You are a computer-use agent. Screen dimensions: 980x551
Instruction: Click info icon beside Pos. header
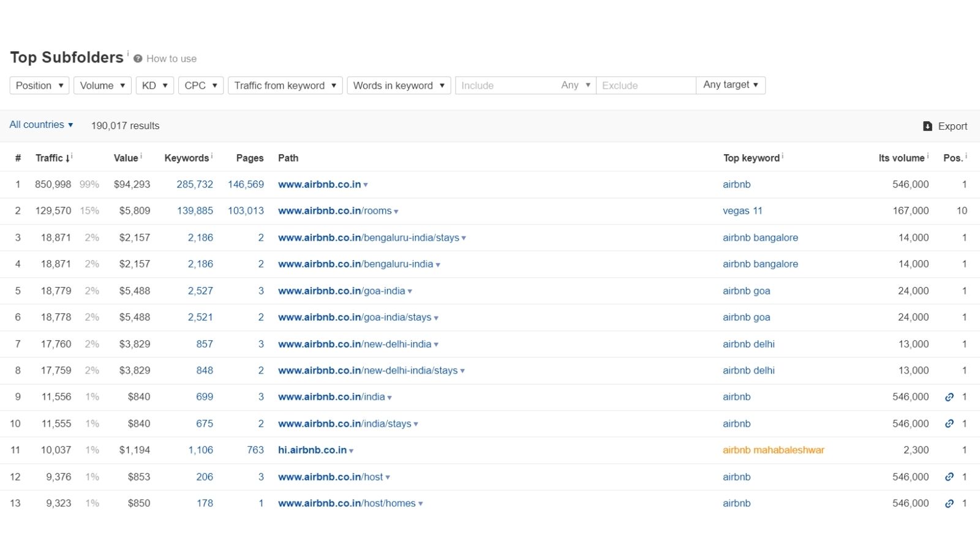coord(967,156)
